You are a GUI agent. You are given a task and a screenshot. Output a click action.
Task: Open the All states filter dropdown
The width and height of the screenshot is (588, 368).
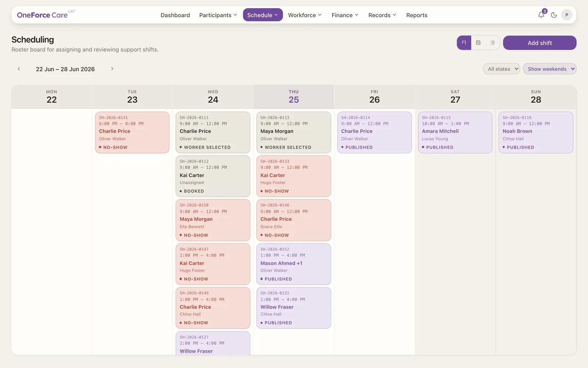pos(502,69)
